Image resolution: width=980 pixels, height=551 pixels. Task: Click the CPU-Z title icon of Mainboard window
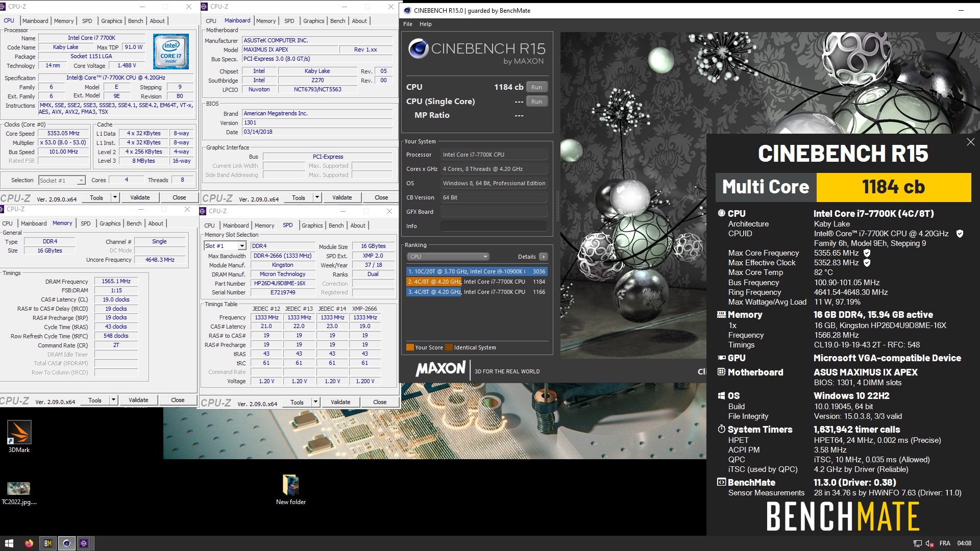tap(205, 7)
